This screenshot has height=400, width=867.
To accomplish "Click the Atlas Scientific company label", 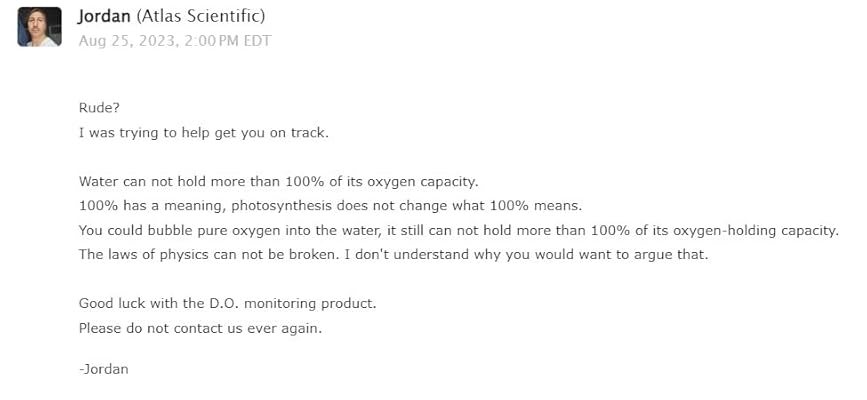I will (x=202, y=17).
